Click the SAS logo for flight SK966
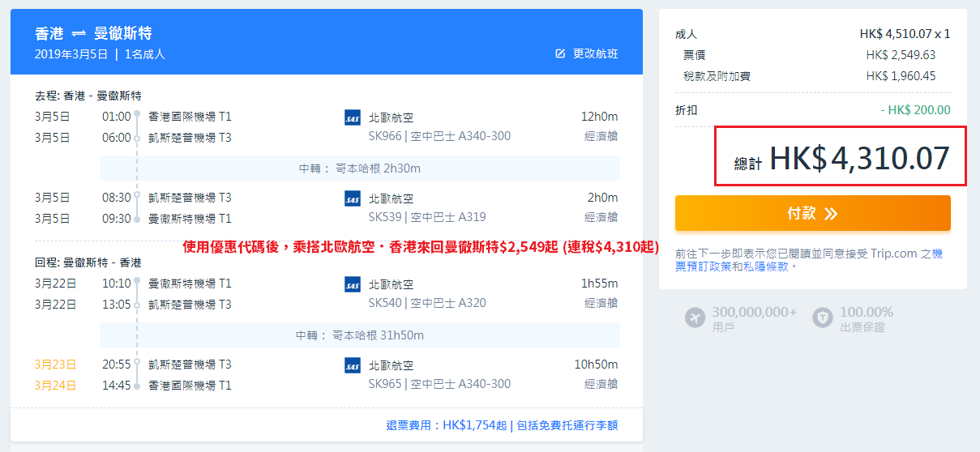The image size is (980, 452). pyautogui.click(x=353, y=117)
